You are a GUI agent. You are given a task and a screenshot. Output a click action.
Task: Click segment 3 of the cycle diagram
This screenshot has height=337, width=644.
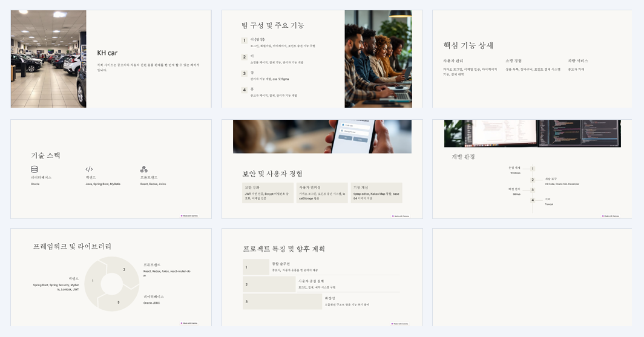(x=118, y=302)
